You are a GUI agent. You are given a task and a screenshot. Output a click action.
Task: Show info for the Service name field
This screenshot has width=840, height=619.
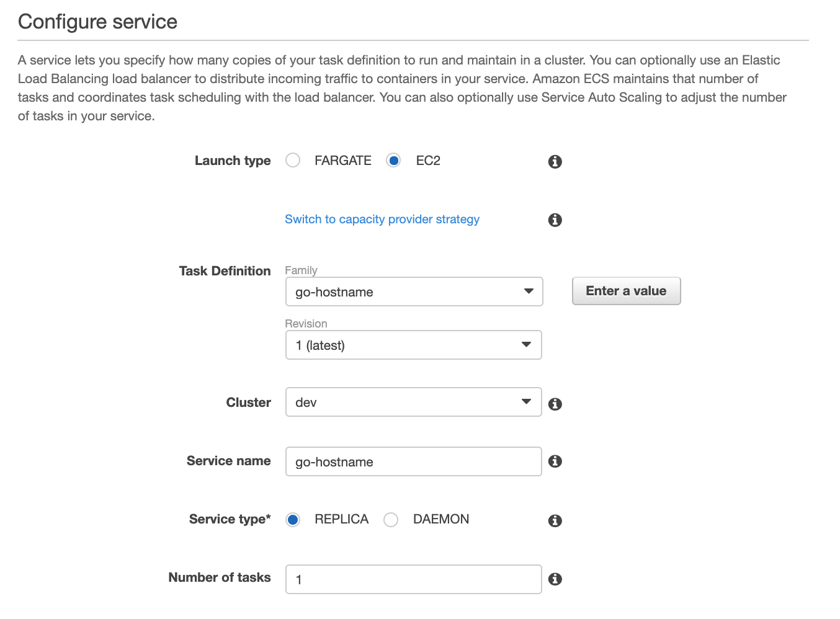point(555,461)
